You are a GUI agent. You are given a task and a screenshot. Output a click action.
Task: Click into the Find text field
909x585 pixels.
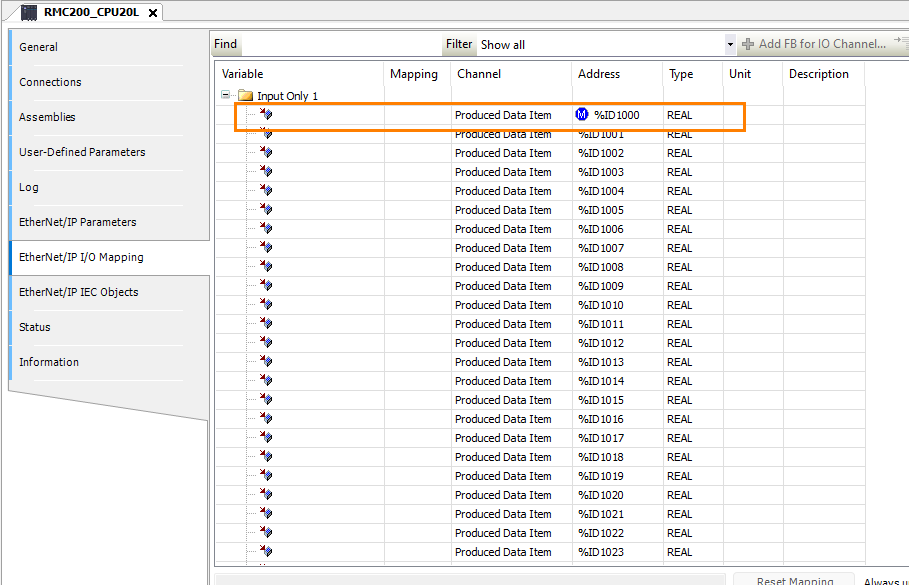(340, 45)
